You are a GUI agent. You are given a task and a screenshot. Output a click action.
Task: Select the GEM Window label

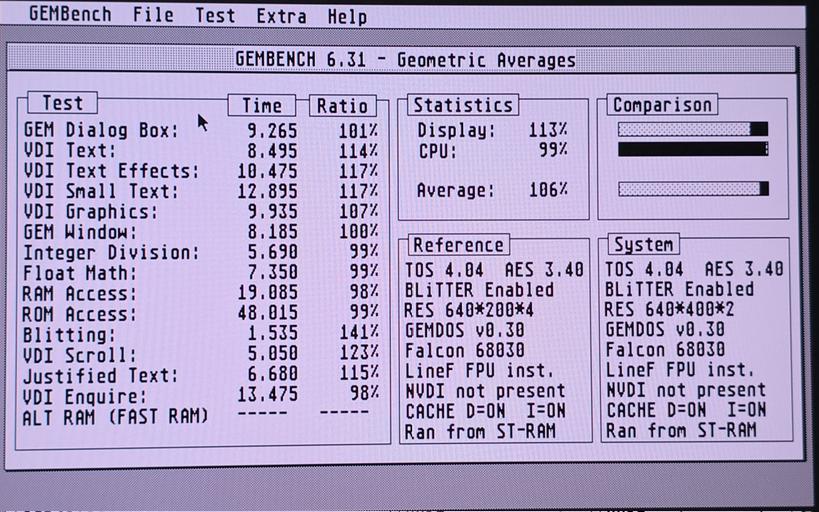tap(80, 231)
